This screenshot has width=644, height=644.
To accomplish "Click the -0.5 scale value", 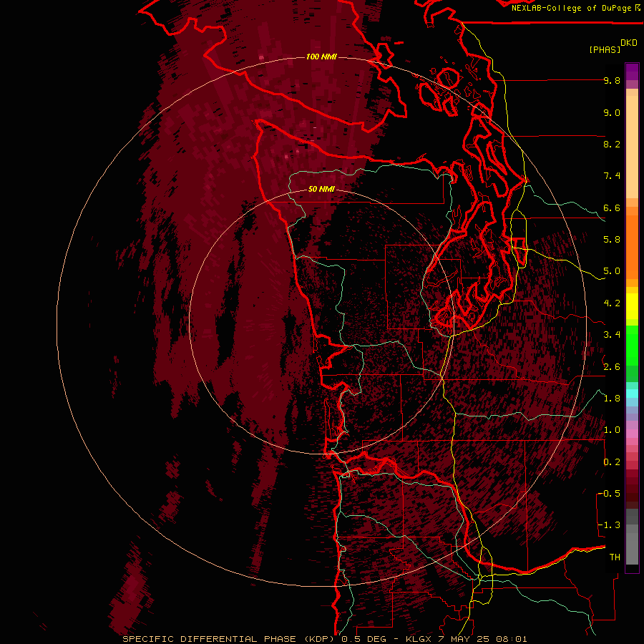I will click(x=609, y=494).
